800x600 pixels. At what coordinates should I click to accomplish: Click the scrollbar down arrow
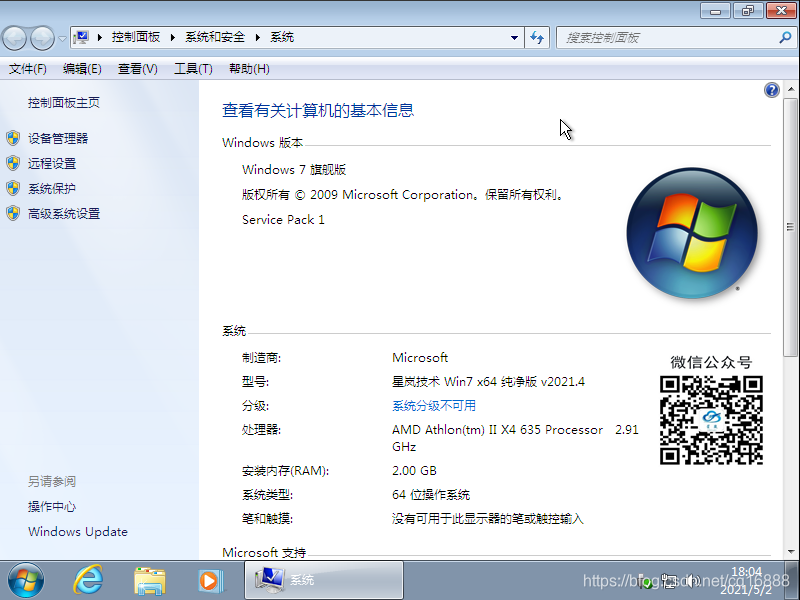(791, 552)
